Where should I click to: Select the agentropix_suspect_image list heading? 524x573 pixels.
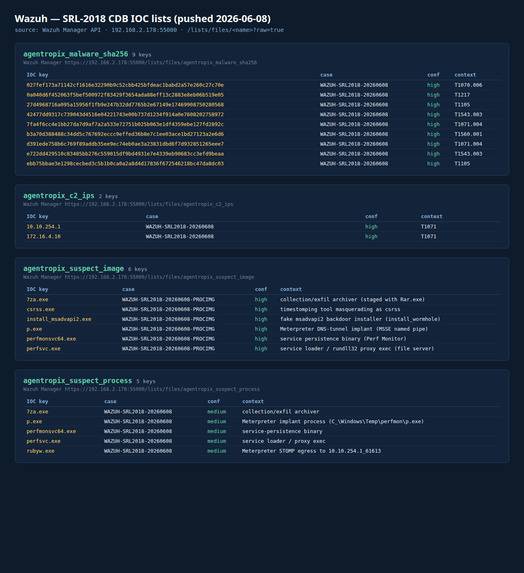[73, 269]
